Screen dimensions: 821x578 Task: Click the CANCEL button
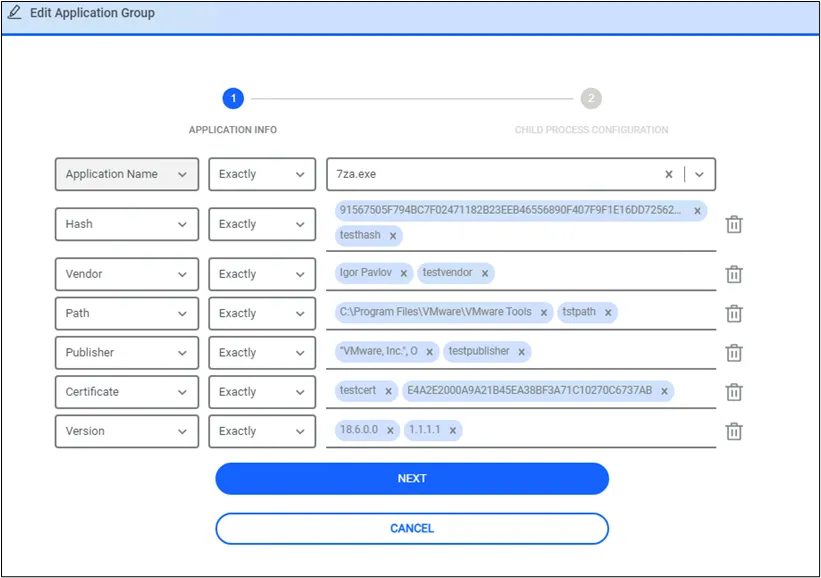pos(412,528)
